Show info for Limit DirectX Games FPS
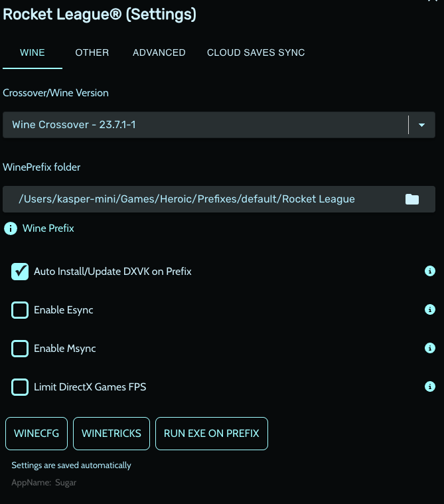Viewport: 444px width, 504px height. coord(430,386)
